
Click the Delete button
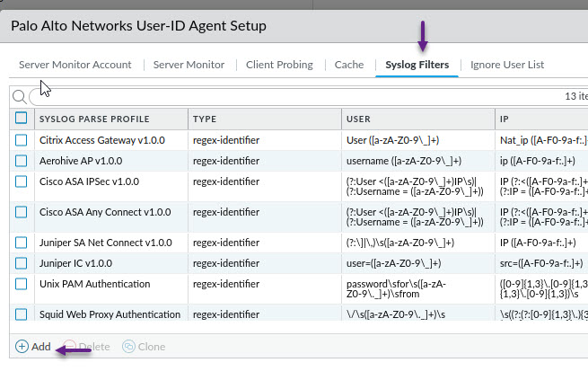(x=86, y=347)
